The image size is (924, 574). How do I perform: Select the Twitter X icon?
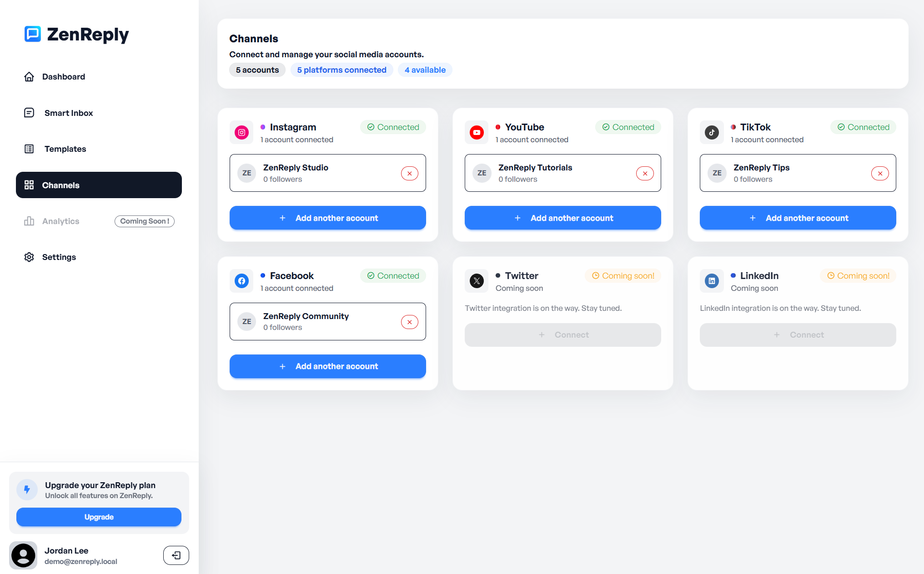pyautogui.click(x=477, y=280)
